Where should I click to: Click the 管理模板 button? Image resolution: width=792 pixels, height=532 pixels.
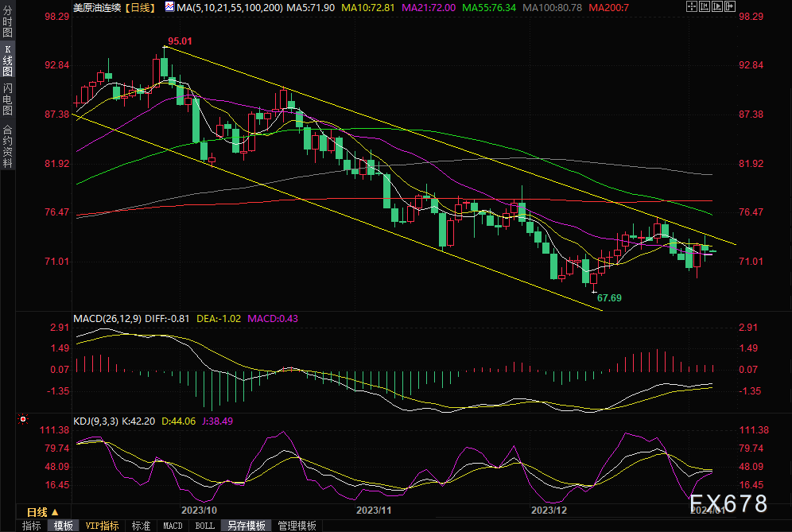tap(297, 526)
